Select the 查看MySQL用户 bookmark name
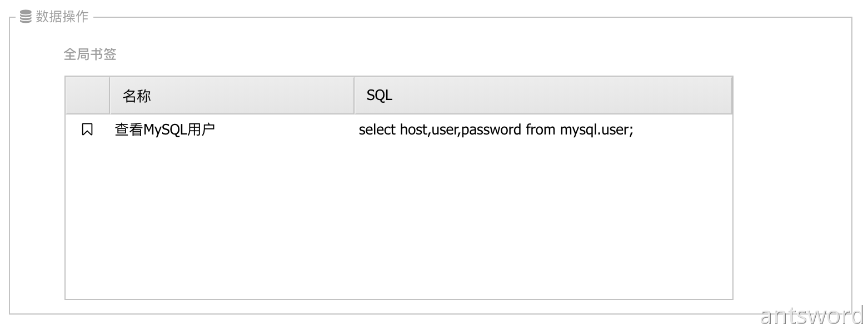This screenshot has height=329, width=868. tap(164, 129)
